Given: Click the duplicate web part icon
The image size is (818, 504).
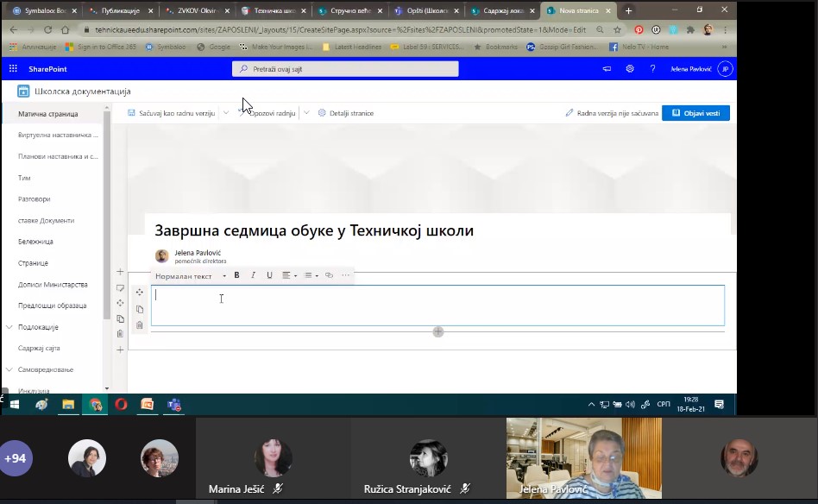Looking at the screenshot, I should [x=140, y=309].
